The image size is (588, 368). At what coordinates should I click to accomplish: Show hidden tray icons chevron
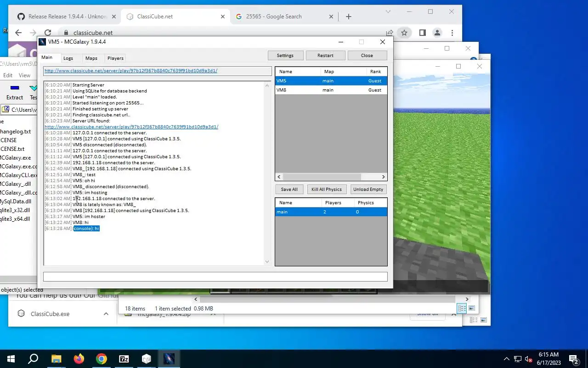click(x=507, y=359)
